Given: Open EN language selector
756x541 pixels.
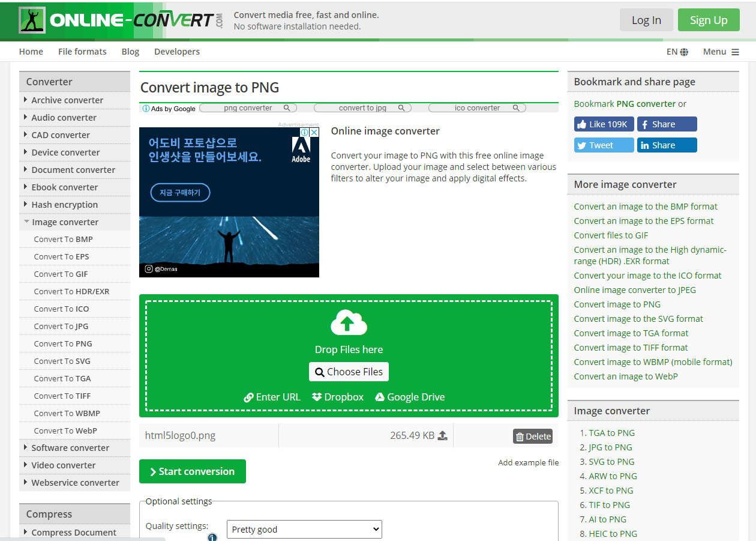Looking at the screenshot, I should point(677,52).
